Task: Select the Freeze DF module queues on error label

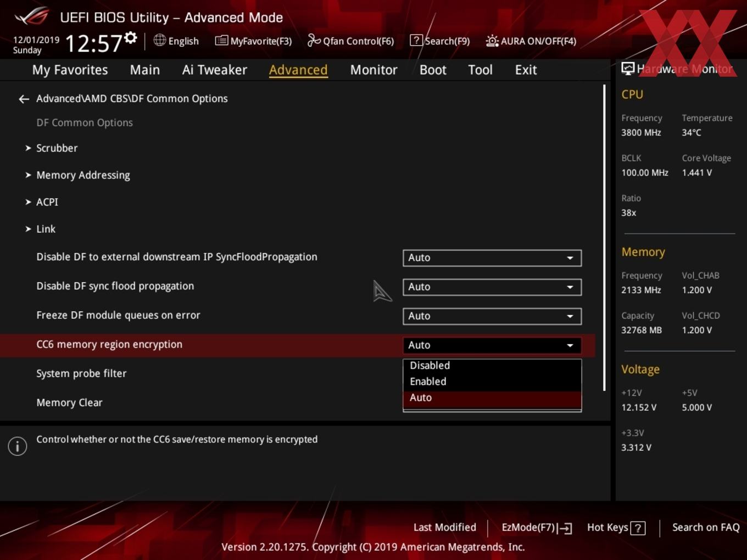Action: [x=118, y=315]
